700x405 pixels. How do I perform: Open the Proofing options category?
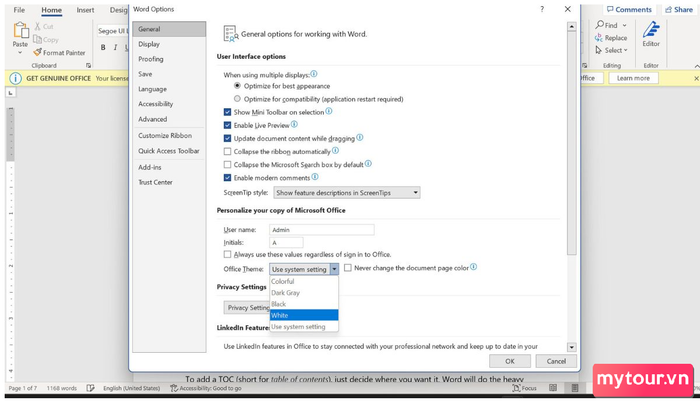point(169,59)
